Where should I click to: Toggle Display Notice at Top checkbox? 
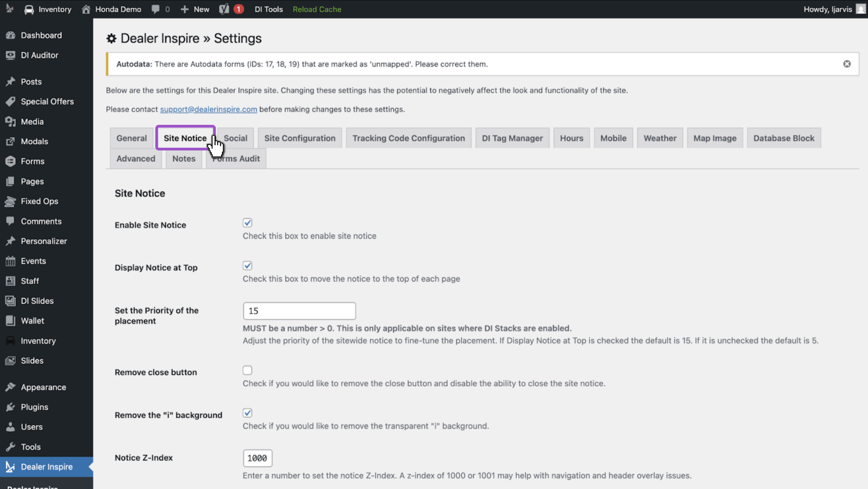(247, 265)
